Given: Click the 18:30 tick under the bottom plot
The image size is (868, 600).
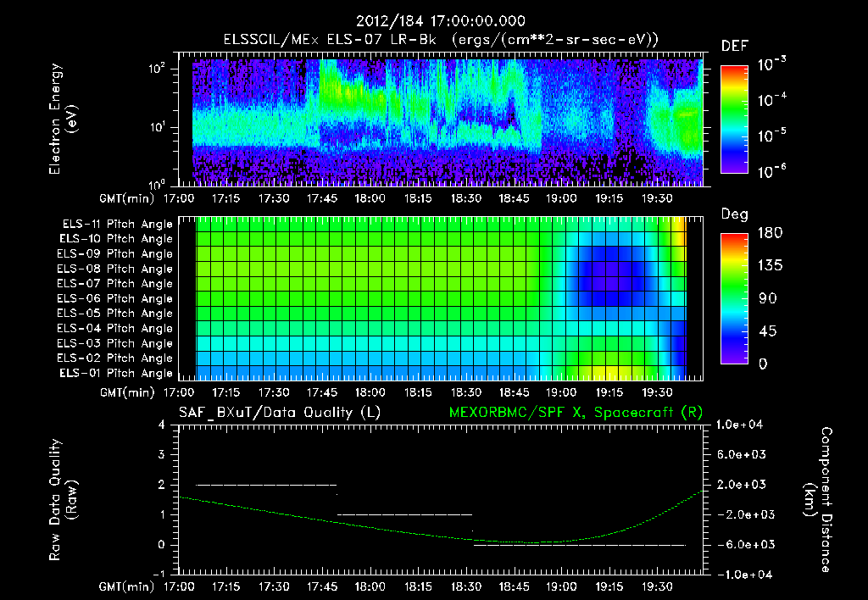Looking at the screenshot, I should click(x=465, y=586).
